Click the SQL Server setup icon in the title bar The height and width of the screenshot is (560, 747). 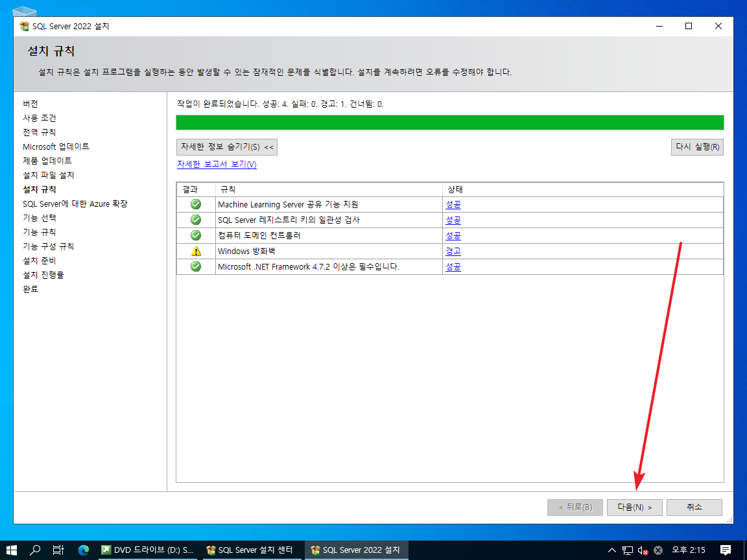(24, 26)
